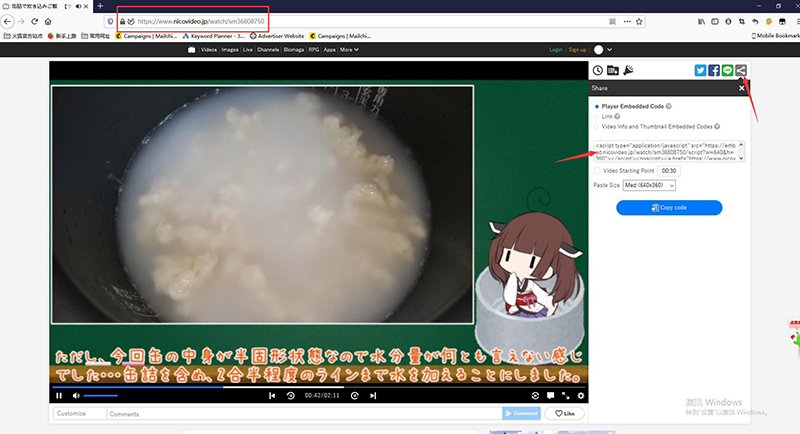Go back to the previous page

click(x=7, y=21)
